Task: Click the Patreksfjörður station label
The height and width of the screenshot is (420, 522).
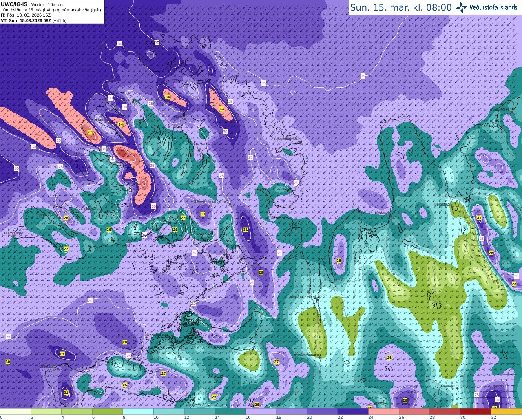Action: click(47, 214)
